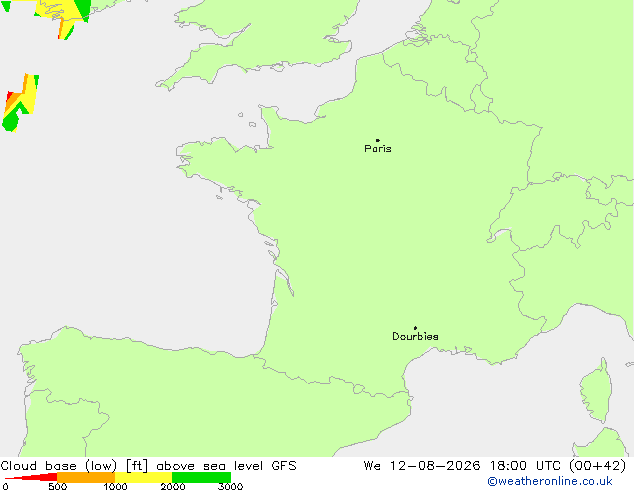Screen dimensions: 634x490
Task: Click the Cloud base (low) title text
Action: point(59,466)
